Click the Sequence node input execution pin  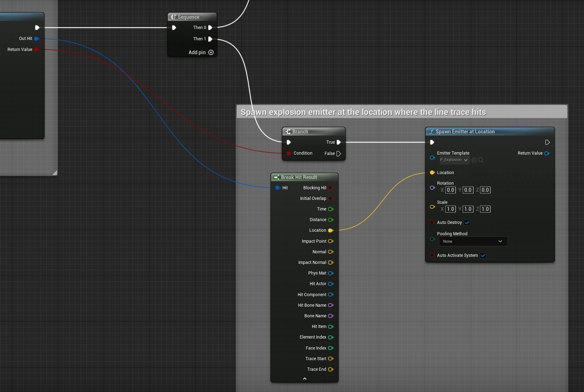[x=174, y=28]
